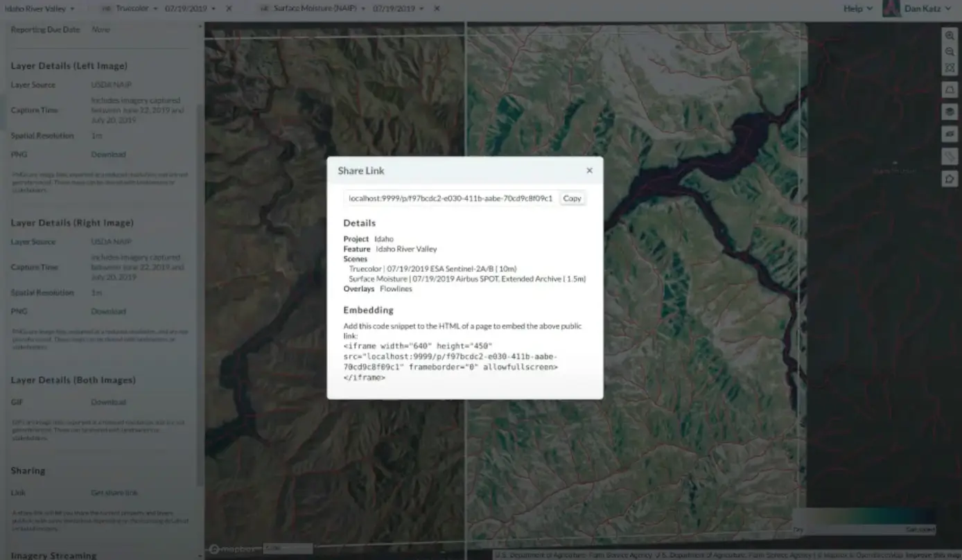Open the layers stack tool
Viewport: 962px width, 560px height.
[x=950, y=112]
